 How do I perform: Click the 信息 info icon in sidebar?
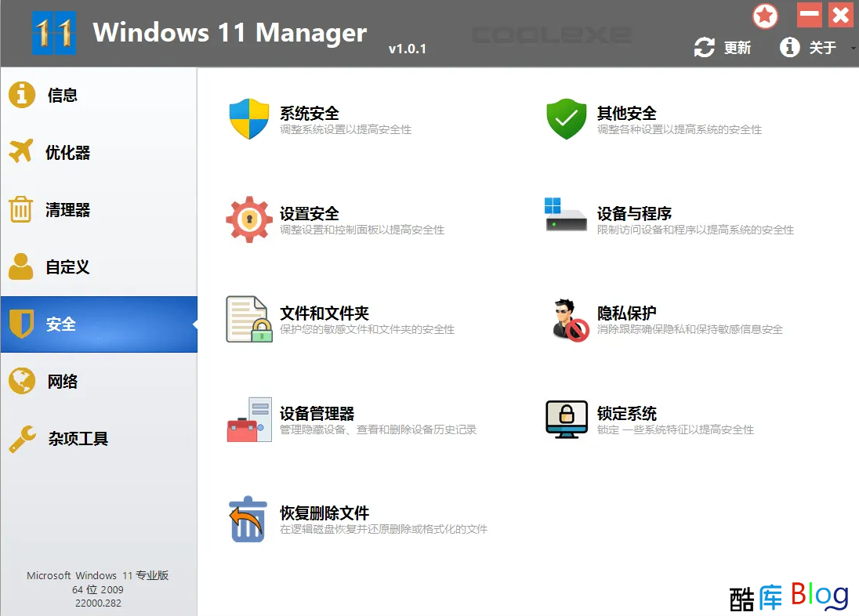click(x=22, y=95)
